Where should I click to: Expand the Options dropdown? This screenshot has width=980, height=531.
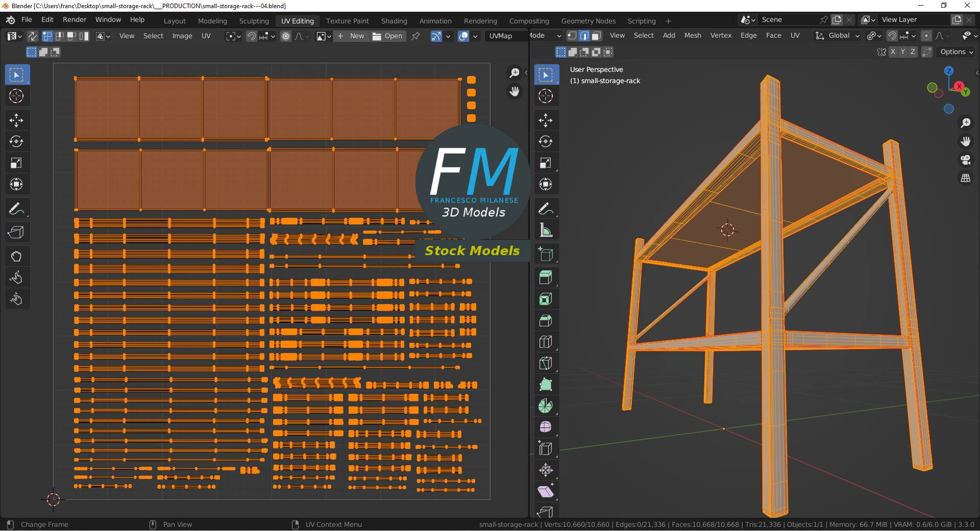956,52
